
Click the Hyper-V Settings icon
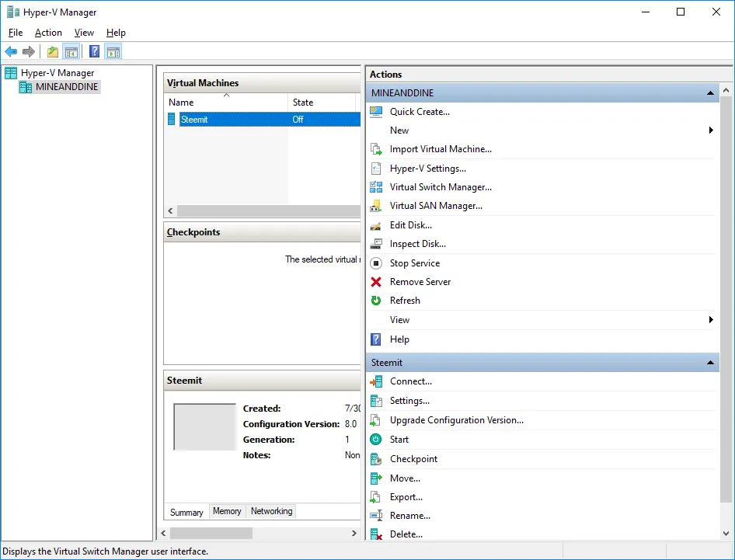point(376,169)
